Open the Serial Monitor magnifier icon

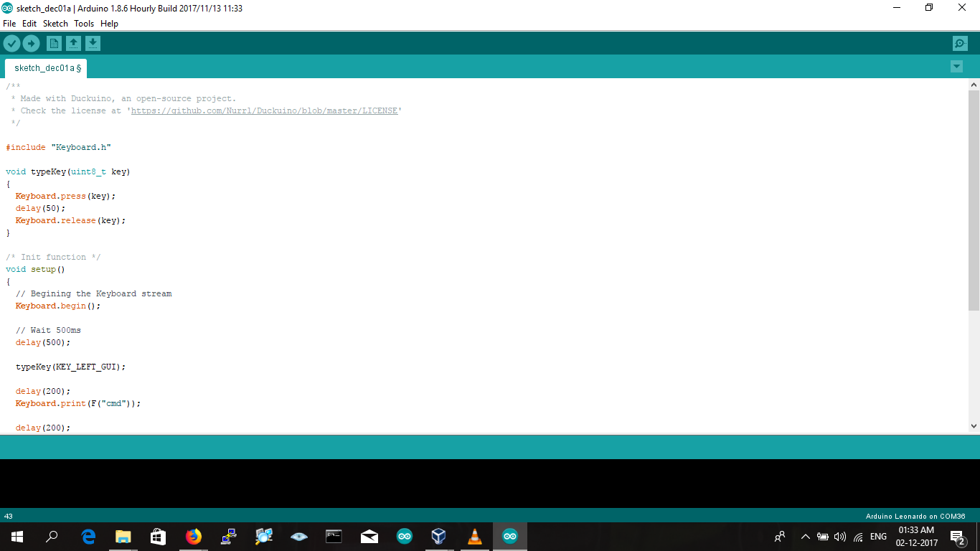click(960, 44)
